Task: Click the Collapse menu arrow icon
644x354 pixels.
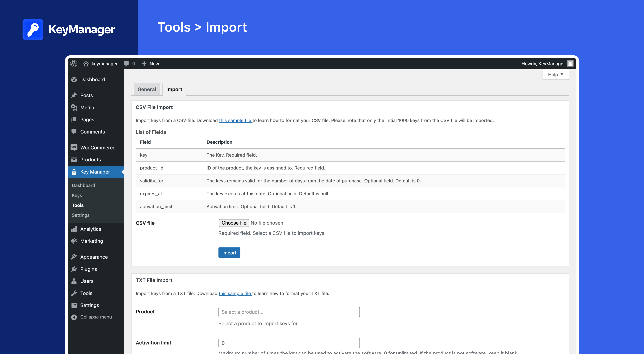Action: [74, 317]
